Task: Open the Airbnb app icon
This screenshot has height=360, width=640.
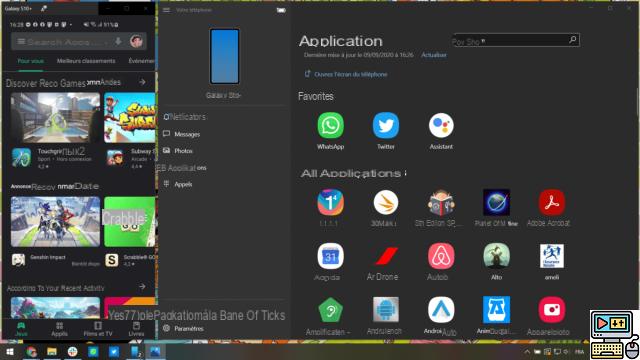Action: click(441, 256)
